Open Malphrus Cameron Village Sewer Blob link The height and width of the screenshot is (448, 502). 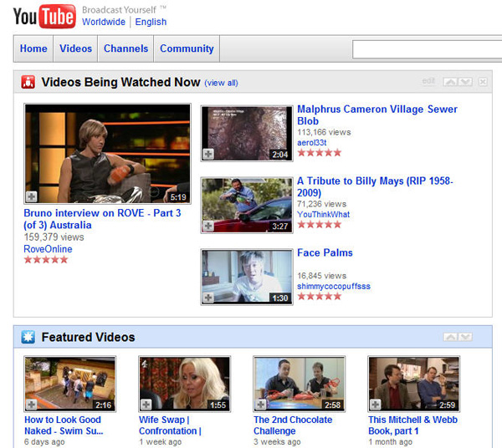point(377,115)
